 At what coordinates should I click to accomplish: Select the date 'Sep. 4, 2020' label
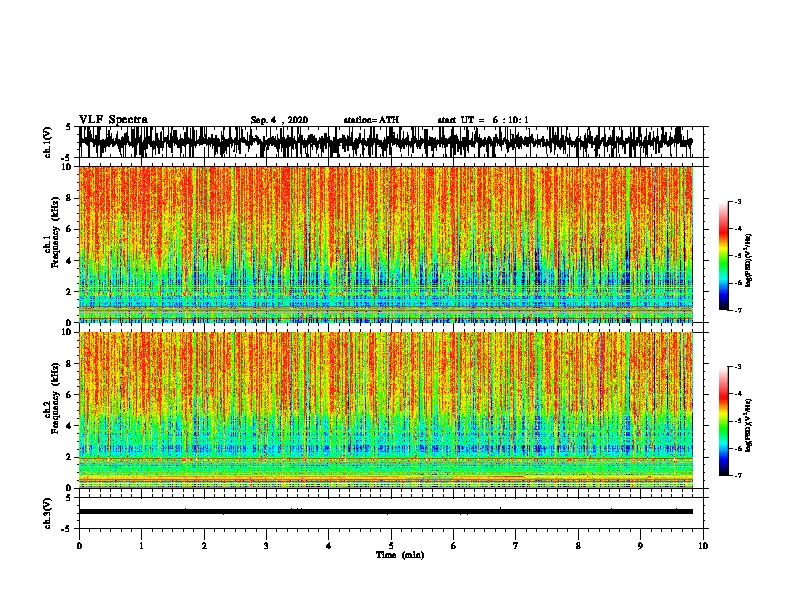[x=279, y=120]
